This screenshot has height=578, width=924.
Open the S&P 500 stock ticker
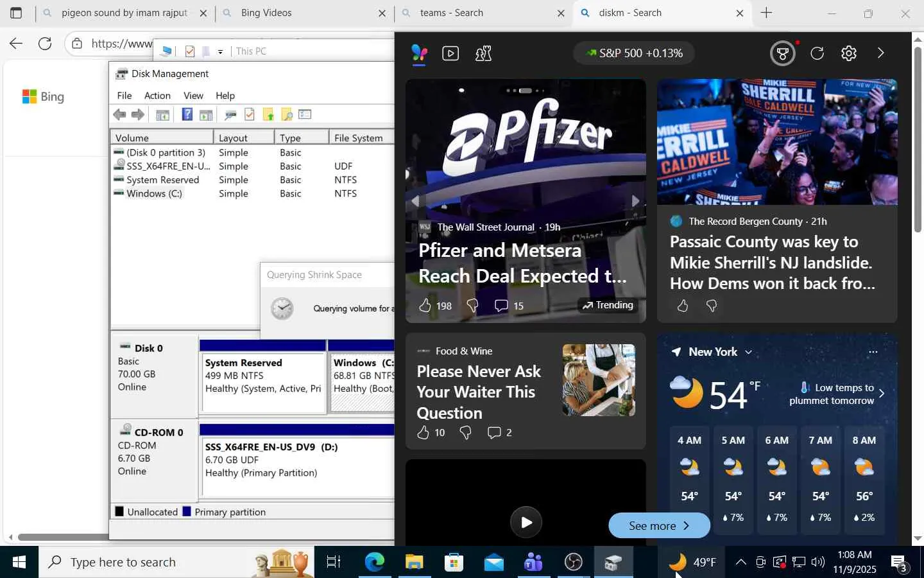[x=634, y=53]
